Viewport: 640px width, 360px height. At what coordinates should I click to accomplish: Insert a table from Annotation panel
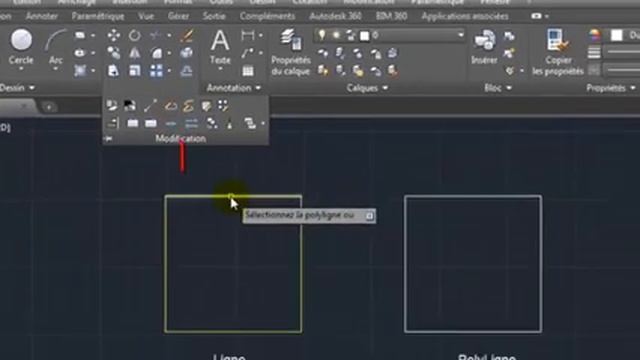click(248, 71)
